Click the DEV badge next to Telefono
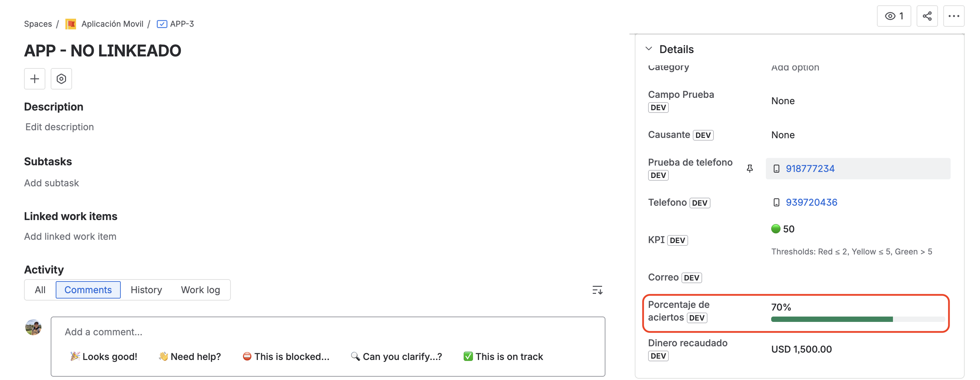The image size is (980, 380). 699,203
